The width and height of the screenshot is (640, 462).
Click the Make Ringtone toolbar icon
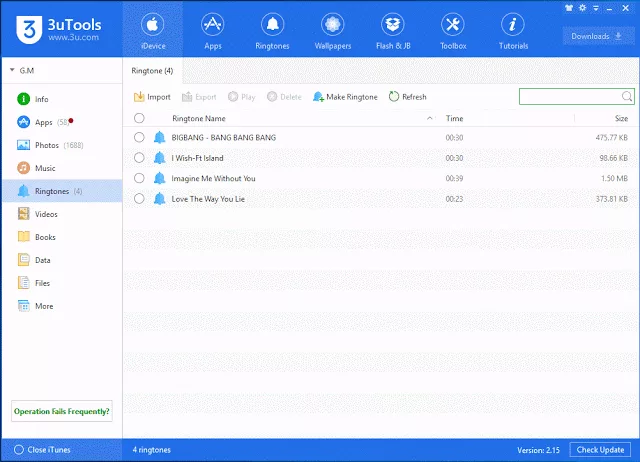(x=318, y=97)
